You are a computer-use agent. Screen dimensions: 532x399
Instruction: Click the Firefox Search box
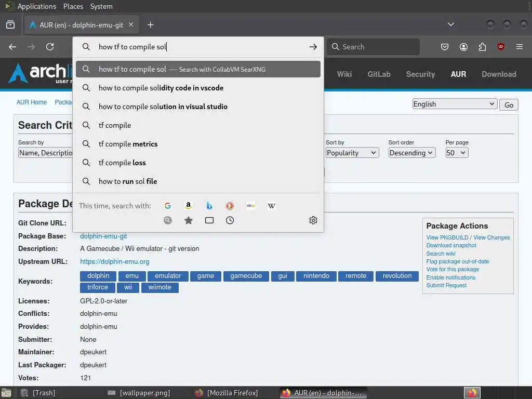[373, 47]
